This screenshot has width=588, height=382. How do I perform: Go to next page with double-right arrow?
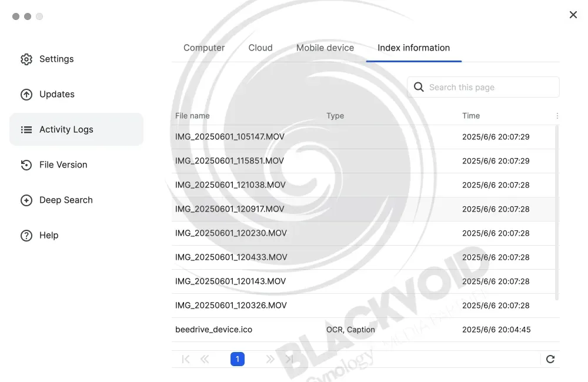click(270, 359)
